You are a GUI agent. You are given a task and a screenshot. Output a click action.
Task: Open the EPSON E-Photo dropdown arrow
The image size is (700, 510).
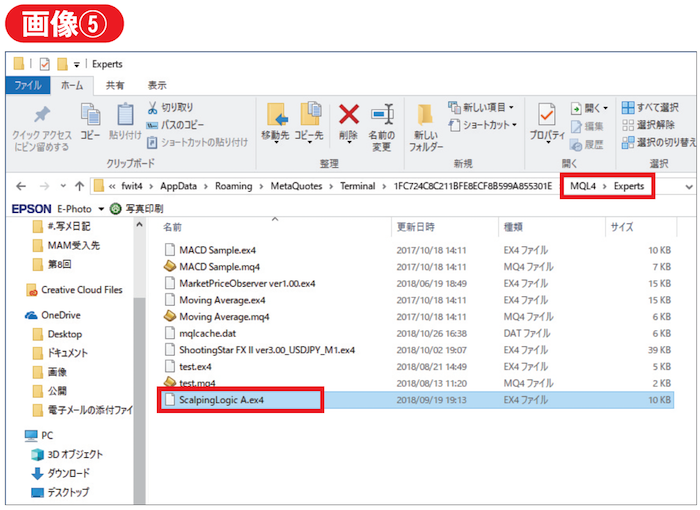[x=101, y=209]
